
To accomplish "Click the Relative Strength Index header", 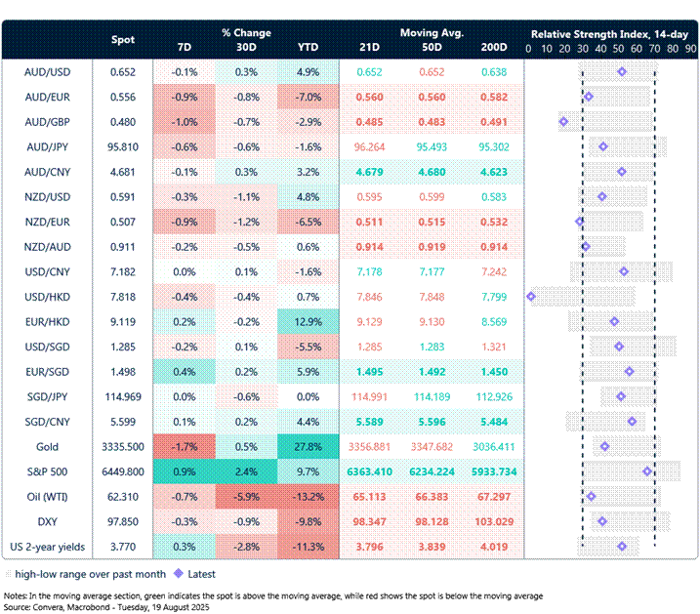I will click(x=611, y=32).
